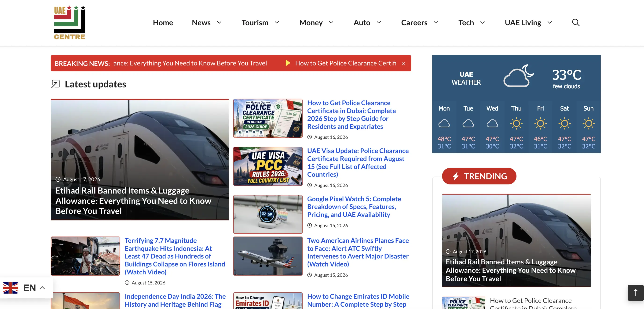Open the Two American Airlines Planes article
Viewport: 644px width, 309px height.
tap(358, 252)
